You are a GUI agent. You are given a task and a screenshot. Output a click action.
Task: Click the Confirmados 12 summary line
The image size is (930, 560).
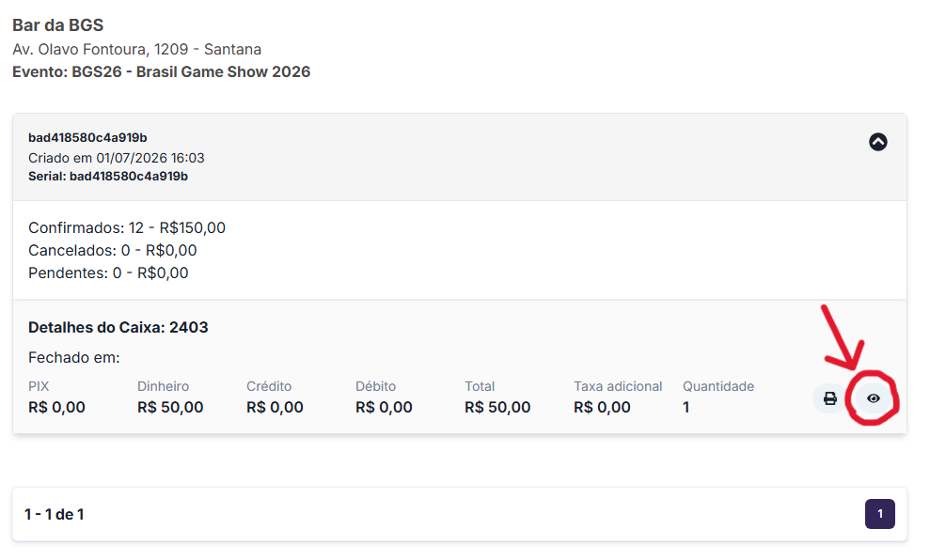pos(127,227)
